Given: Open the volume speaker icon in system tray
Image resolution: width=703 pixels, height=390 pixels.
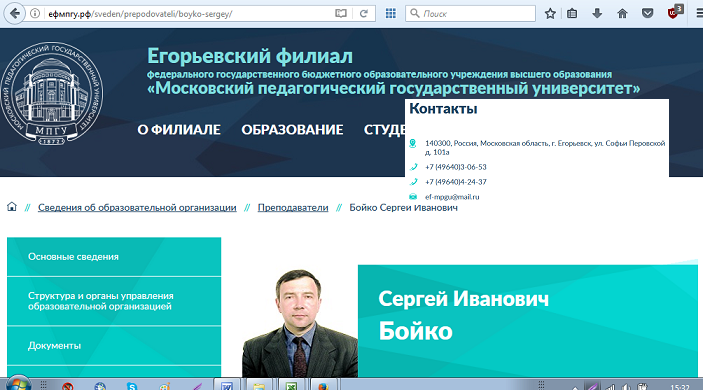Looking at the screenshot, I should [626, 386].
